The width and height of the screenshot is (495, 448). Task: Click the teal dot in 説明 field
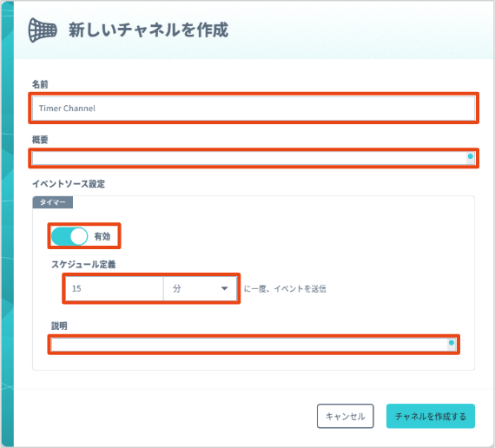tap(452, 343)
